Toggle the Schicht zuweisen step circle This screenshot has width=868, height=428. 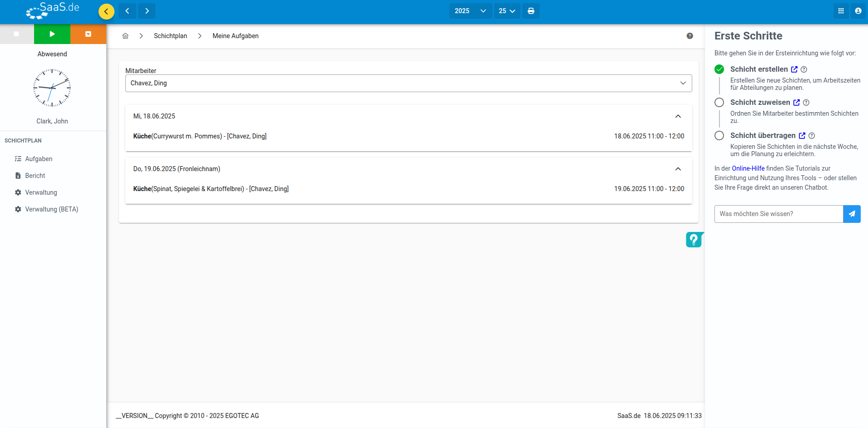pyautogui.click(x=719, y=103)
